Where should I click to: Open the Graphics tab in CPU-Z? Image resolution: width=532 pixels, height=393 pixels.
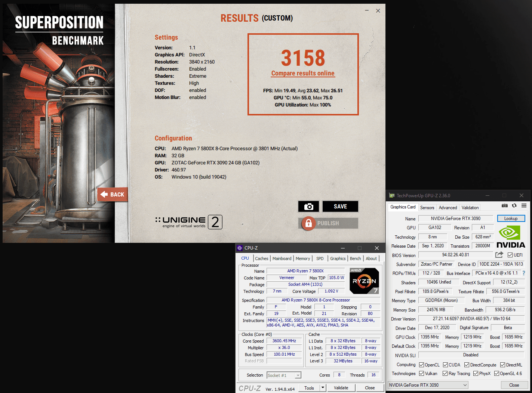pos(338,259)
